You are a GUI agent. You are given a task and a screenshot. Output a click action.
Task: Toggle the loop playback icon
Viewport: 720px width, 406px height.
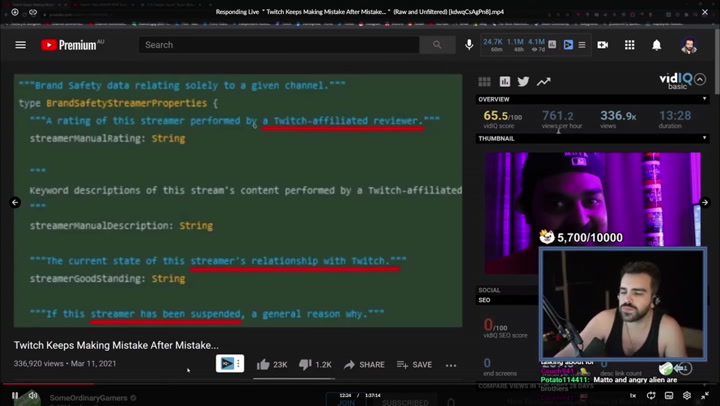coord(651,395)
